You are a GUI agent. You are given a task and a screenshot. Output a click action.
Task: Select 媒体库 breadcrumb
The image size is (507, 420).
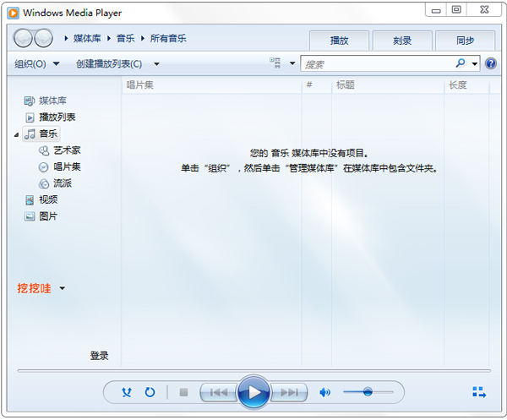pos(87,39)
